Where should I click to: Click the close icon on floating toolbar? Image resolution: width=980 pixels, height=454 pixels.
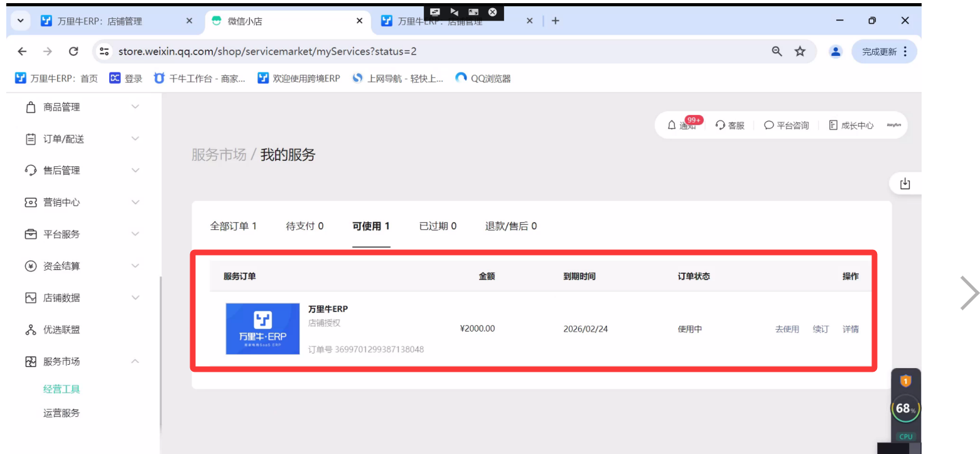click(493, 12)
